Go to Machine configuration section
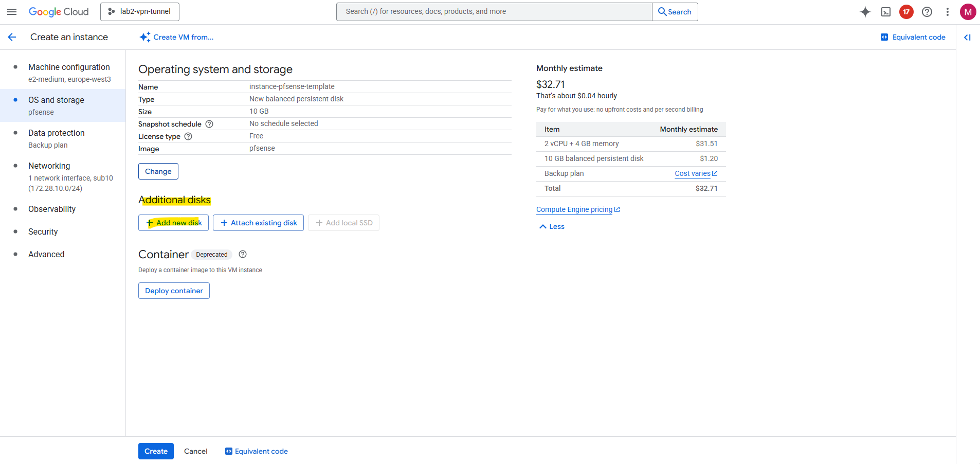 coord(69,67)
